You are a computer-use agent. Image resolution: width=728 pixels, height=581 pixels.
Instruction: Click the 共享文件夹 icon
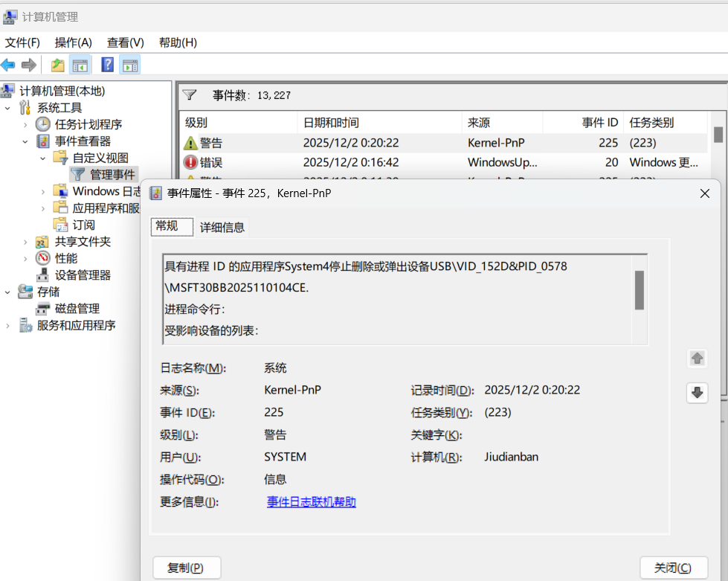[42, 242]
